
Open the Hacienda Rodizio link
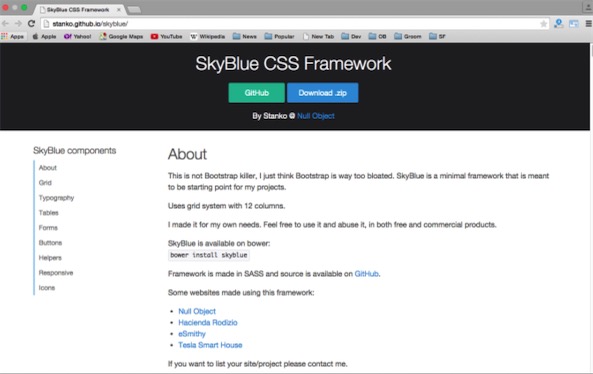208,323
